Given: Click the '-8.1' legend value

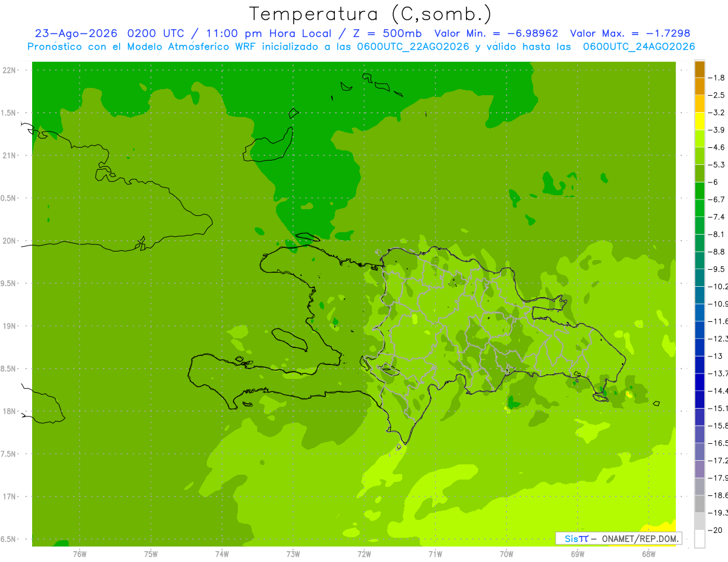Looking at the screenshot, I should [716, 234].
